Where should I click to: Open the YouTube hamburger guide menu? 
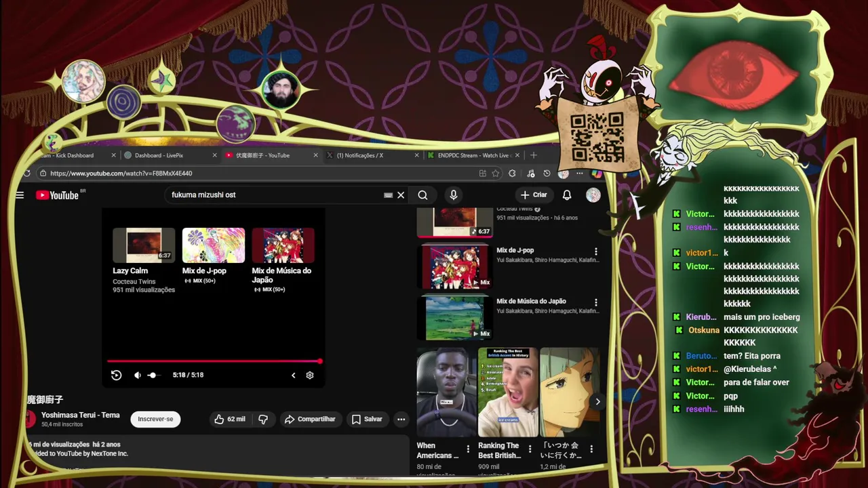20,195
